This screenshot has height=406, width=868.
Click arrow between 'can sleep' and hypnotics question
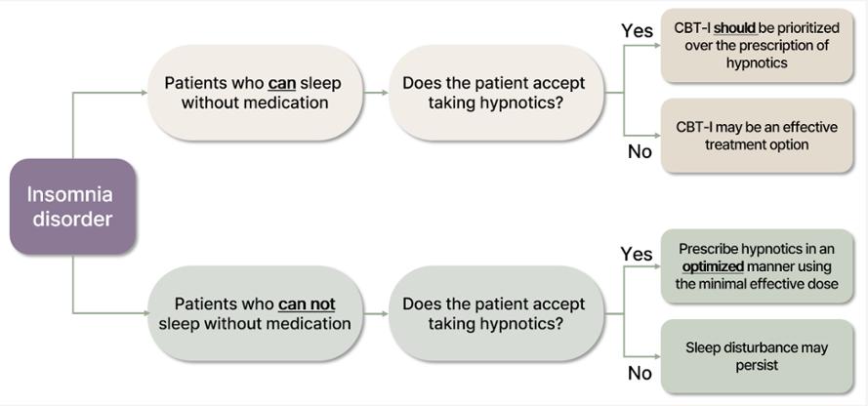click(x=376, y=93)
